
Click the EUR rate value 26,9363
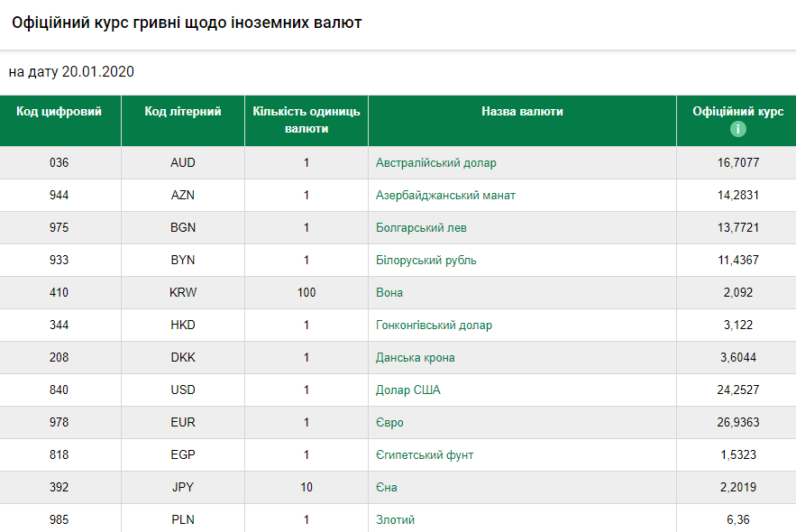pyautogui.click(x=737, y=423)
